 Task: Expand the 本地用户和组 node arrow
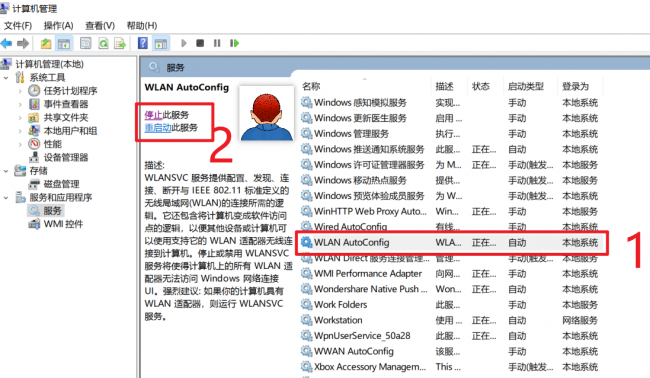coord(20,131)
